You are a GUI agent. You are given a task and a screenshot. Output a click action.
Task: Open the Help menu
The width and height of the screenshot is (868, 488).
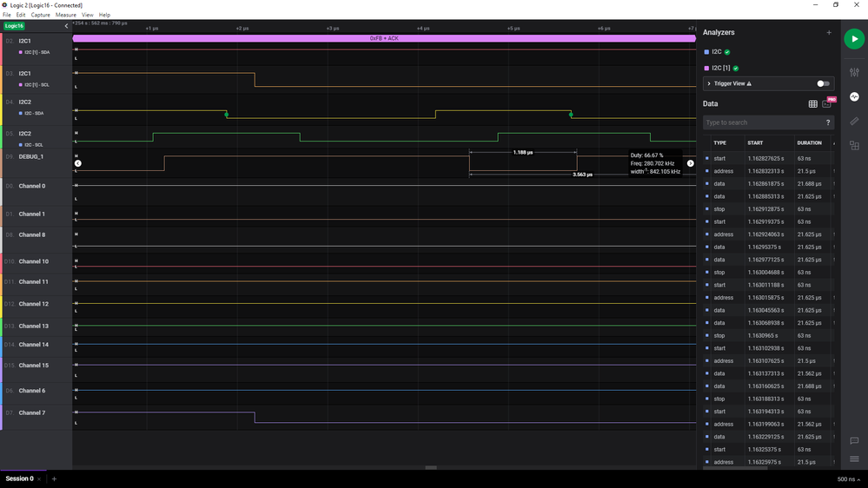[x=104, y=15]
